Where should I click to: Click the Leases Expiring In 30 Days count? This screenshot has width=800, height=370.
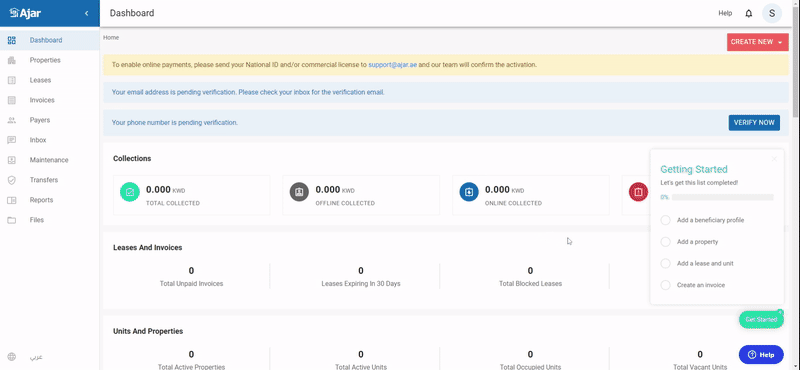(361, 270)
